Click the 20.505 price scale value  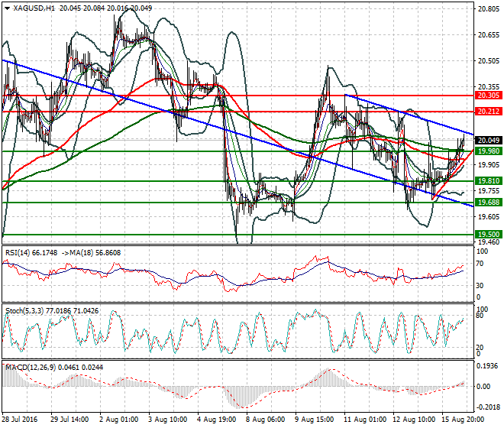(489, 61)
